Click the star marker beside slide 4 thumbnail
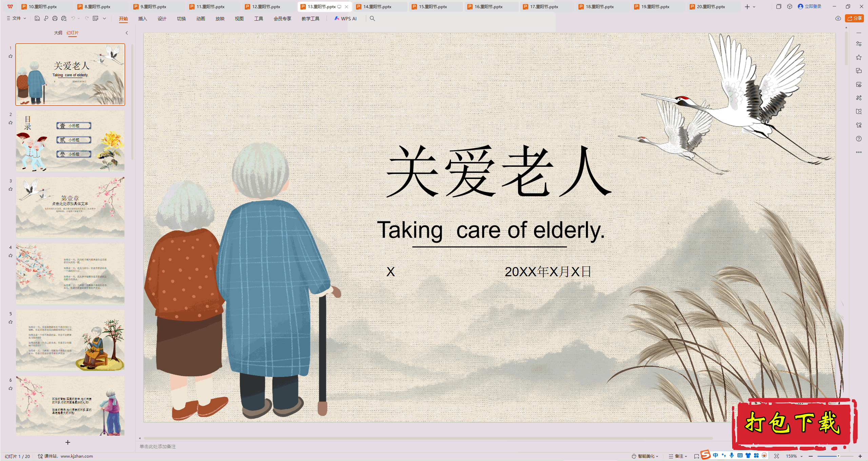868x461 pixels. coord(11,256)
